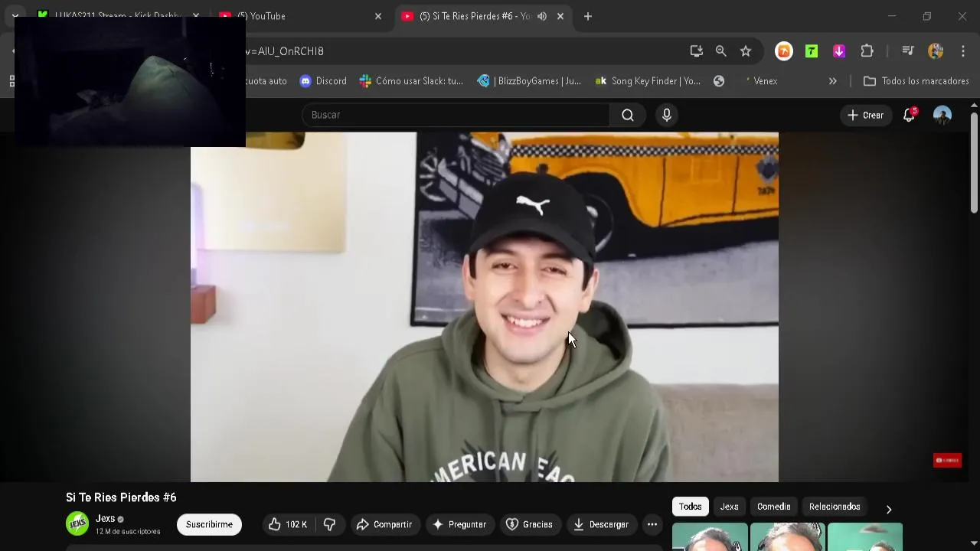Open the YouTube account avatar menu
The height and width of the screenshot is (551, 980).
(942, 115)
